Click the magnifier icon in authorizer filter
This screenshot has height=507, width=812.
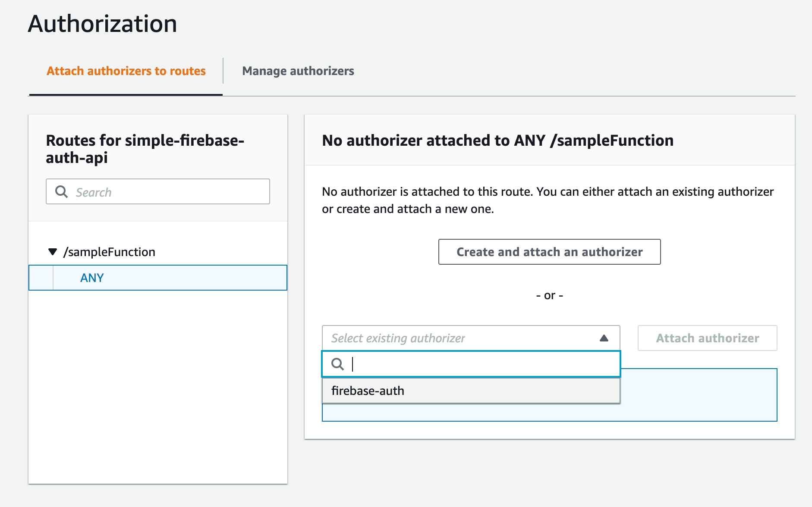337,364
